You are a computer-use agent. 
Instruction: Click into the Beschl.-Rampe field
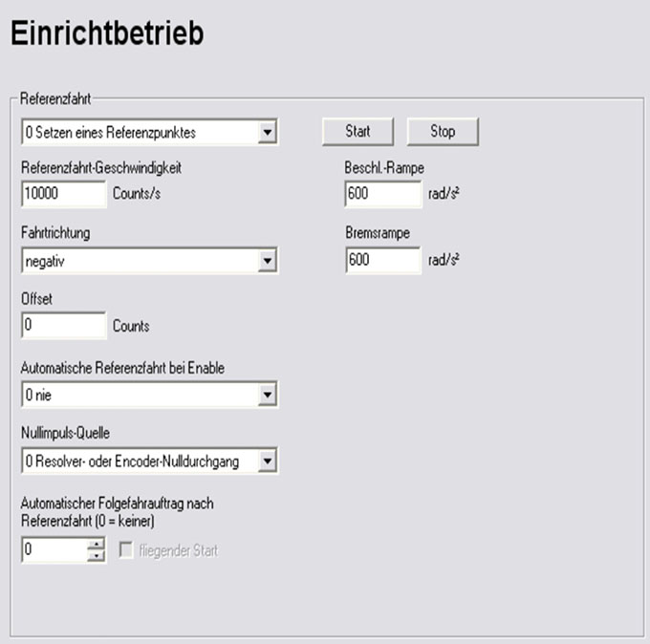(x=381, y=194)
